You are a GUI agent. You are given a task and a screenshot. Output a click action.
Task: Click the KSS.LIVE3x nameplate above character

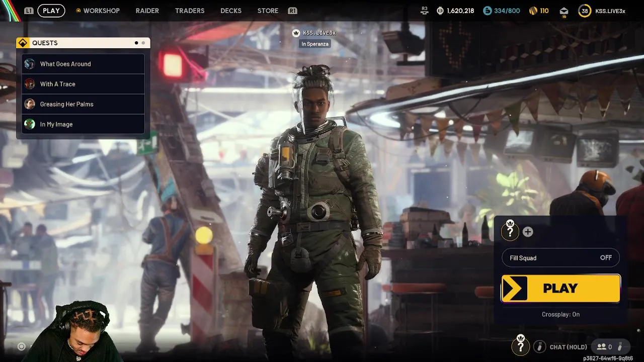pyautogui.click(x=319, y=33)
